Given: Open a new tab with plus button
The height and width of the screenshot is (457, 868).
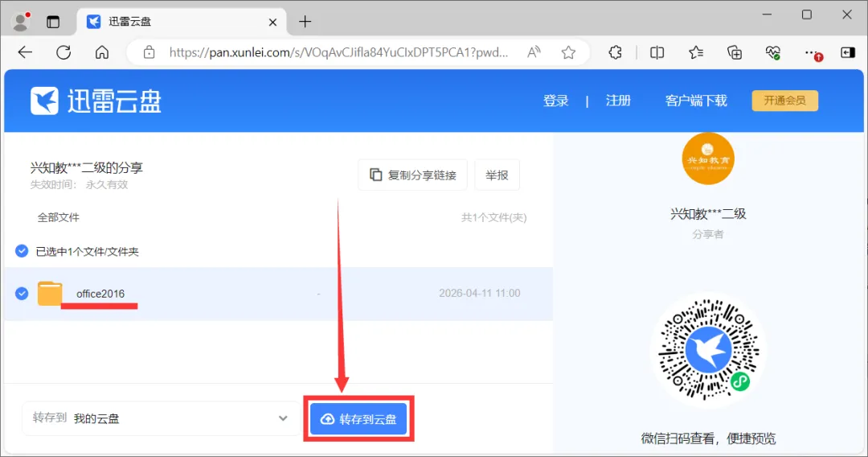Looking at the screenshot, I should (305, 22).
